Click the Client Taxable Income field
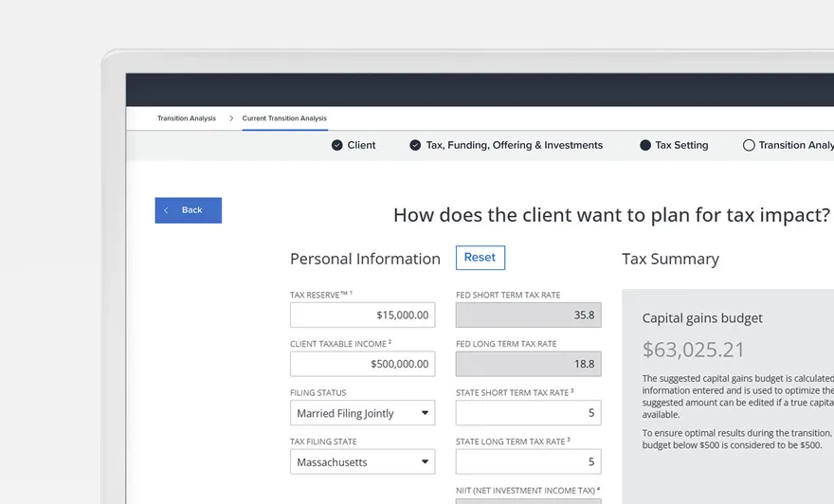Image resolution: width=834 pixels, height=504 pixels. click(x=362, y=364)
